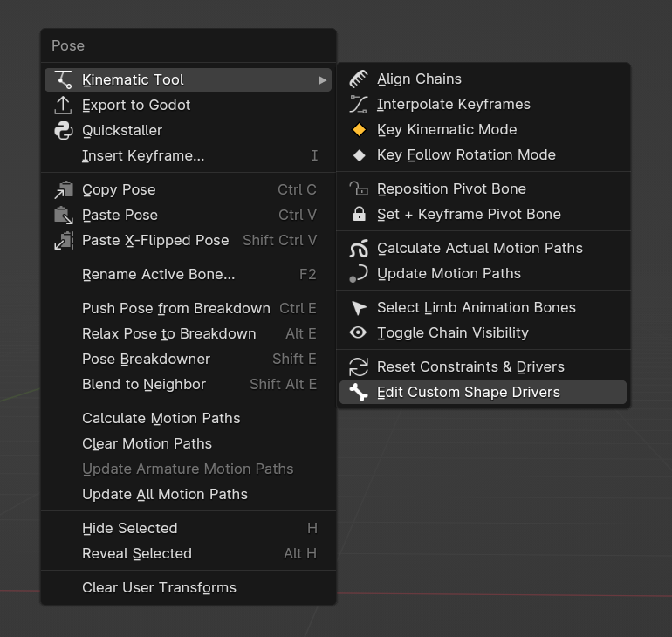This screenshot has width=672, height=637.
Task: Click the Calculate Actual Motion Paths icon
Action: pos(359,248)
